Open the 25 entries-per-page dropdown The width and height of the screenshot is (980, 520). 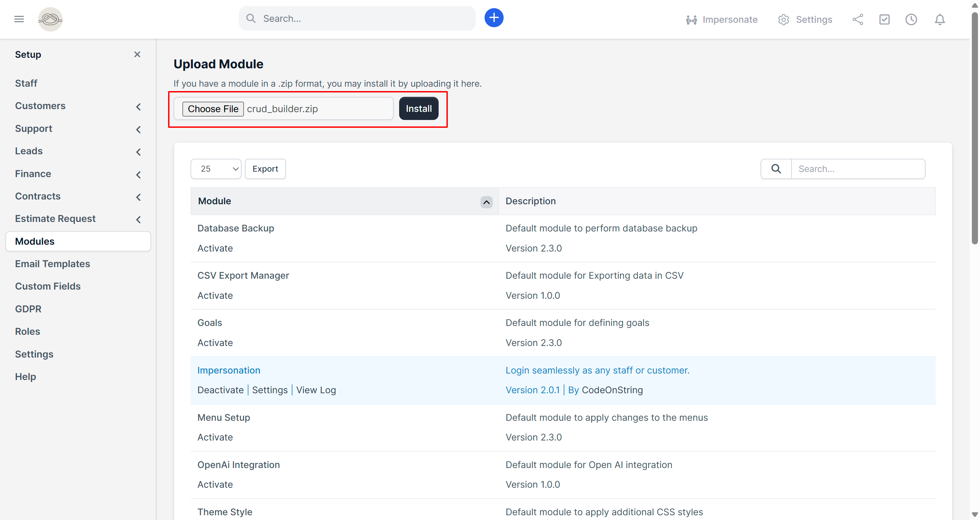click(x=216, y=169)
